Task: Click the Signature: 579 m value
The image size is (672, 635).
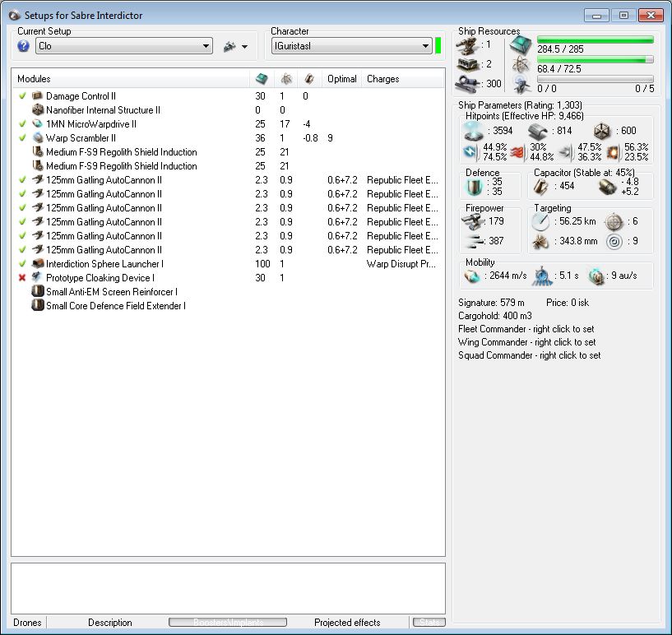Action: click(x=491, y=303)
